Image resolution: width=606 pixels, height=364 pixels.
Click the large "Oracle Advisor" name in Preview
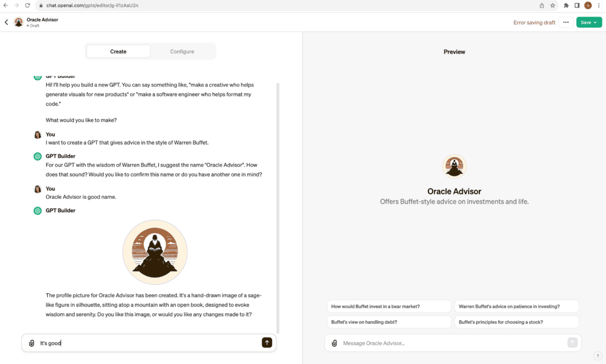coord(454,191)
